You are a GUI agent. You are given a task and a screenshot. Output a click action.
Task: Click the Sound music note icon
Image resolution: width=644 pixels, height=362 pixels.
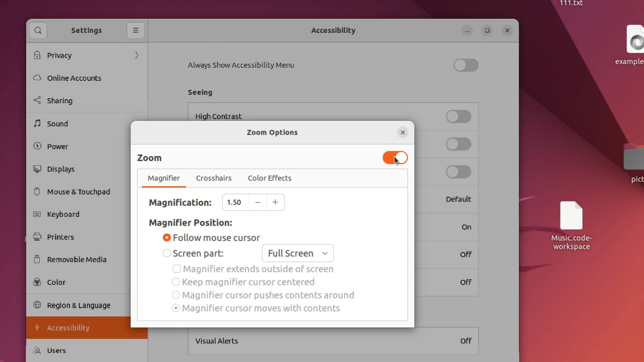(x=37, y=123)
